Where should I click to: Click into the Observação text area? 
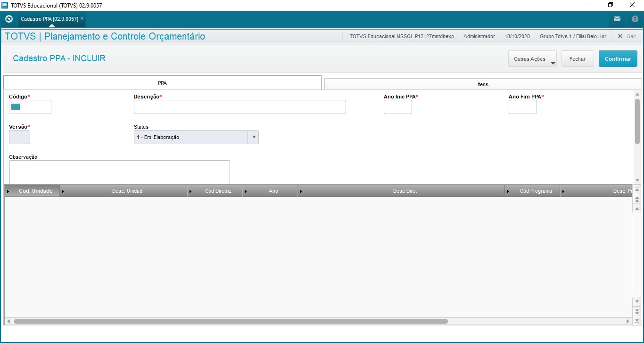(x=119, y=172)
